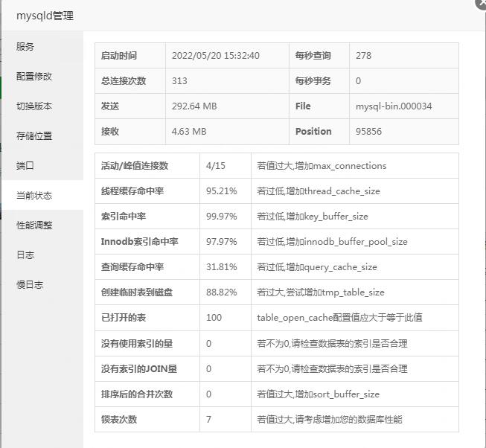Click the 接收 value 4.63 MB
Image resolution: width=486 pixels, height=448 pixels.
[189, 132]
